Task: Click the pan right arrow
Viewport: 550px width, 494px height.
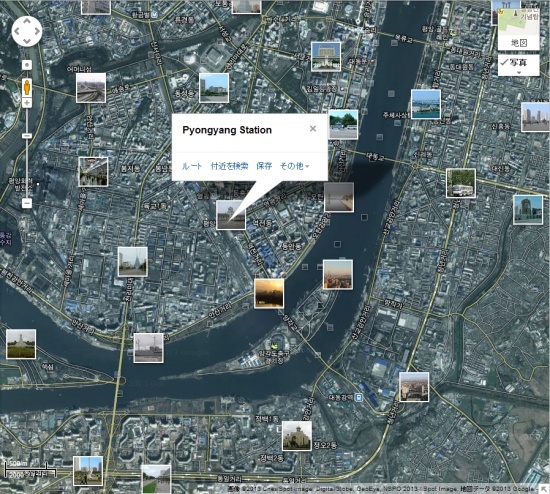Action: point(37,31)
